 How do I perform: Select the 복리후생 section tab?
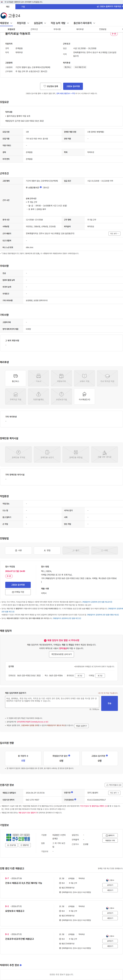coord(80,29)
